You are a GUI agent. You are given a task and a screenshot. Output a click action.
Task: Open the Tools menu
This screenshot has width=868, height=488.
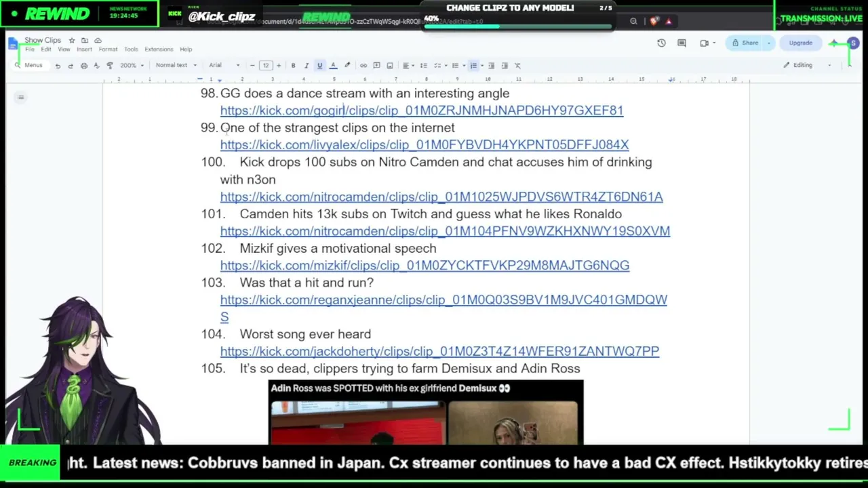click(131, 49)
